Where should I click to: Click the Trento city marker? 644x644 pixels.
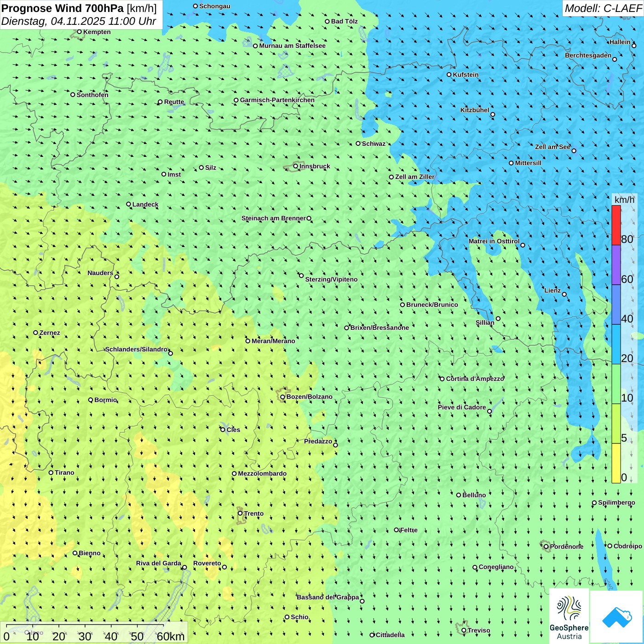[240, 513]
